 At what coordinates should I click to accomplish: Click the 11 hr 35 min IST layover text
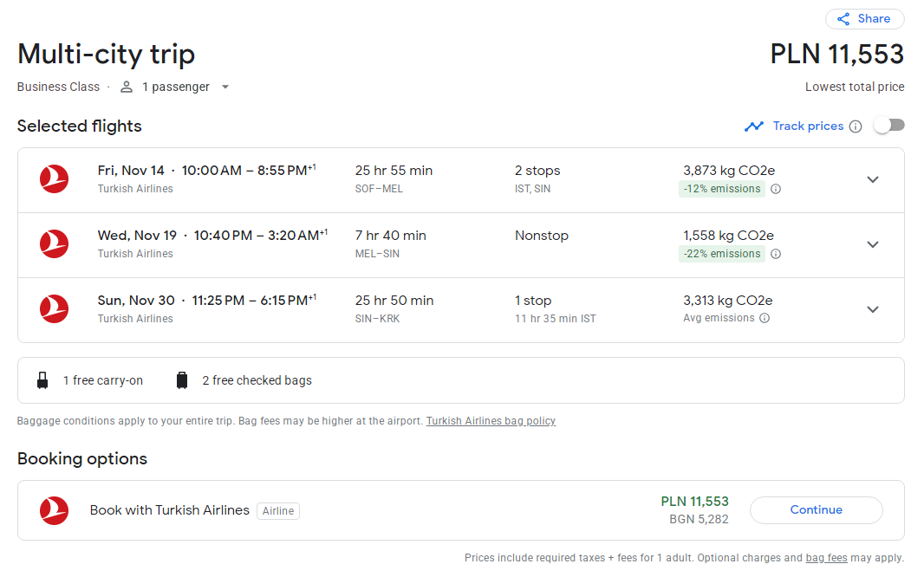point(555,319)
